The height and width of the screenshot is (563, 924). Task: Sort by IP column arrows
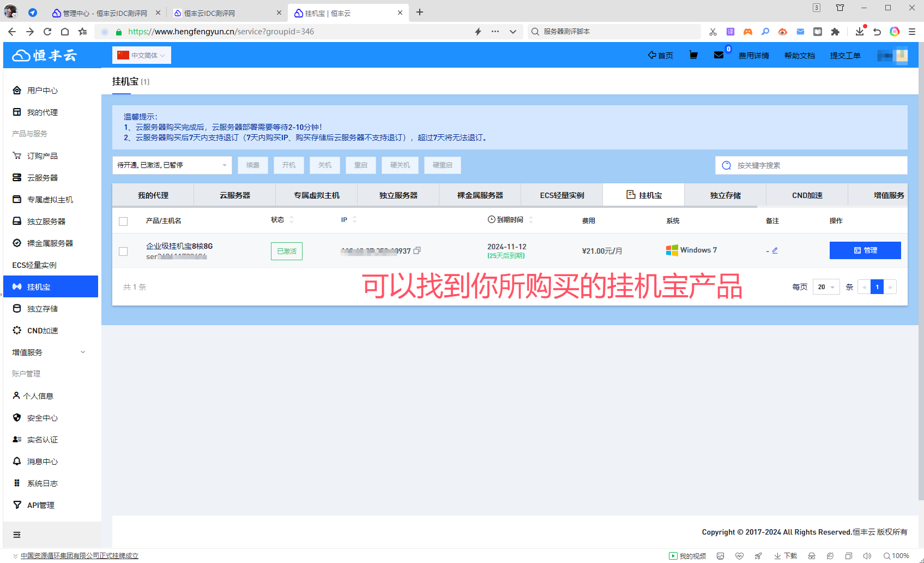[x=354, y=220]
